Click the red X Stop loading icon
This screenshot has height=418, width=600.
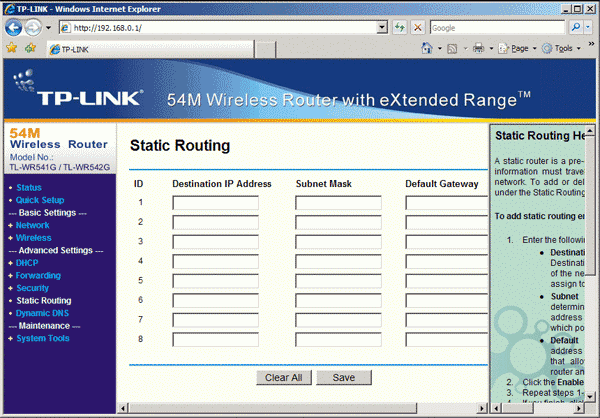pyautogui.click(x=418, y=28)
